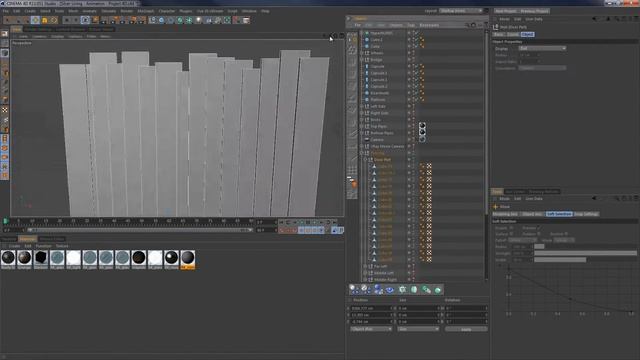Open Tags menu in Object Manager
This screenshot has width=640, height=360.
pos(411,25)
